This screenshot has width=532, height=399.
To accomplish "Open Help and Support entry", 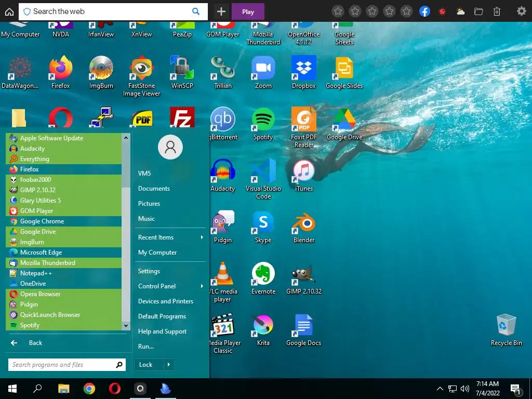I will click(162, 331).
